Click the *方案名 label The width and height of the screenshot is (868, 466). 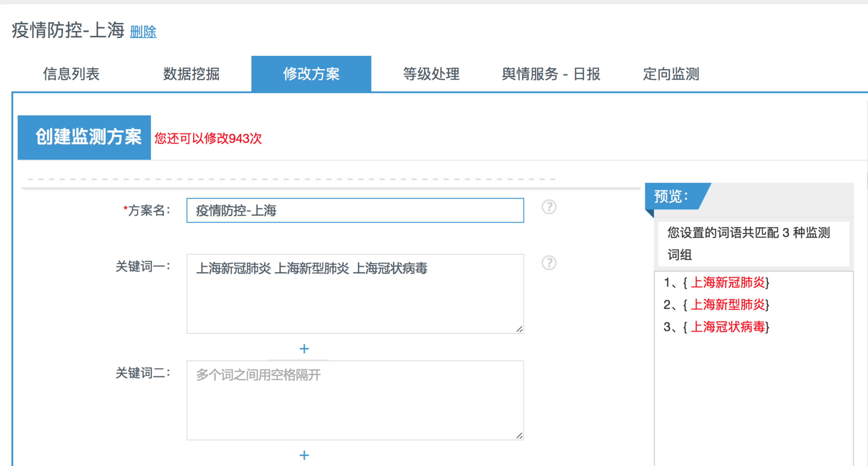pos(147,210)
